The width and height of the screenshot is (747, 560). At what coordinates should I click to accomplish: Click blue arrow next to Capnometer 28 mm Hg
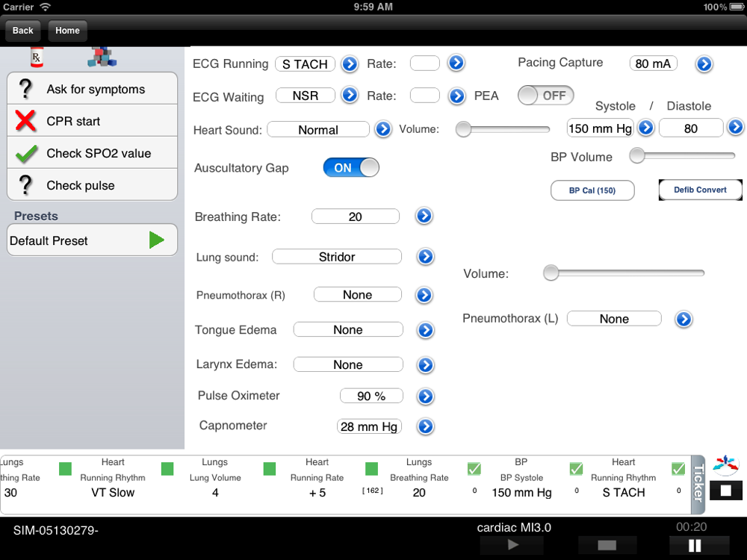(x=426, y=426)
